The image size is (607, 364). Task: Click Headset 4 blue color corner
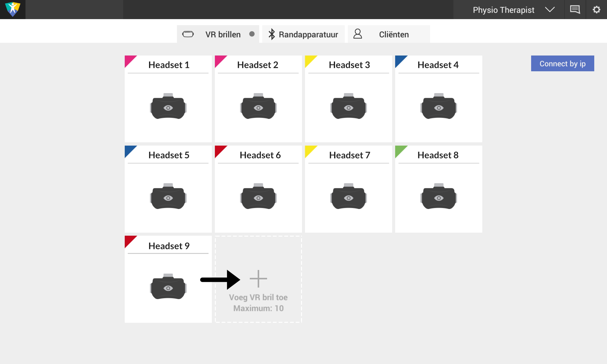399,59
